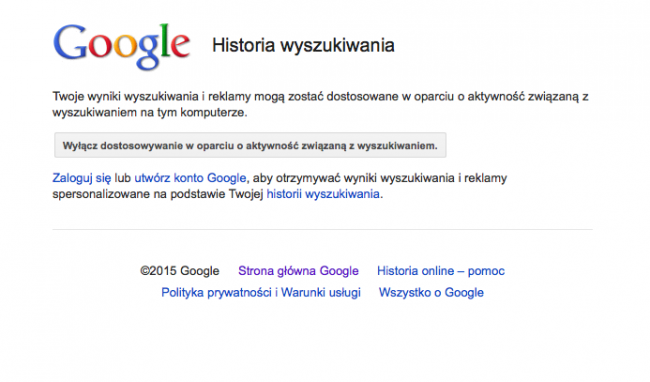The image size is (650, 382).
Task: Click the Google logo
Action: coord(122,46)
